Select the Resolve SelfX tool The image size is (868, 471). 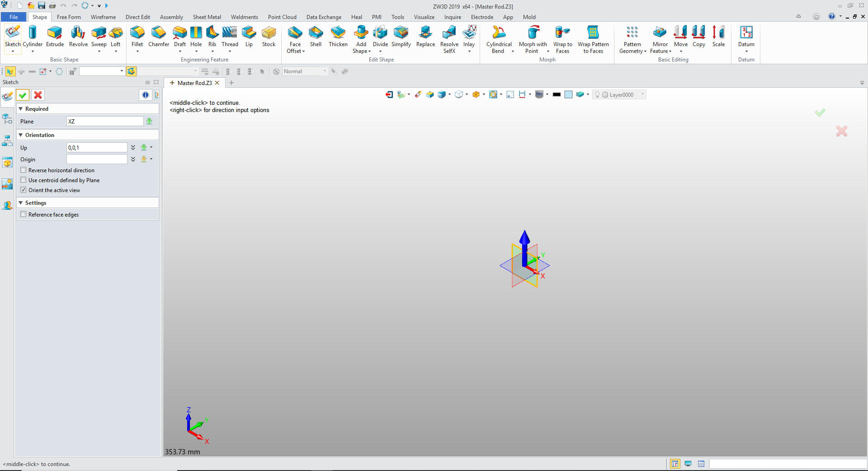tap(449, 40)
